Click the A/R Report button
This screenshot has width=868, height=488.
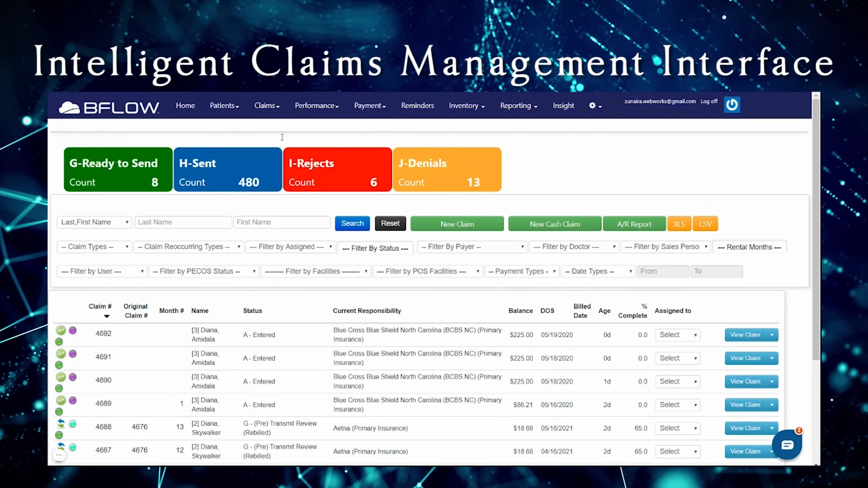pos(634,223)
